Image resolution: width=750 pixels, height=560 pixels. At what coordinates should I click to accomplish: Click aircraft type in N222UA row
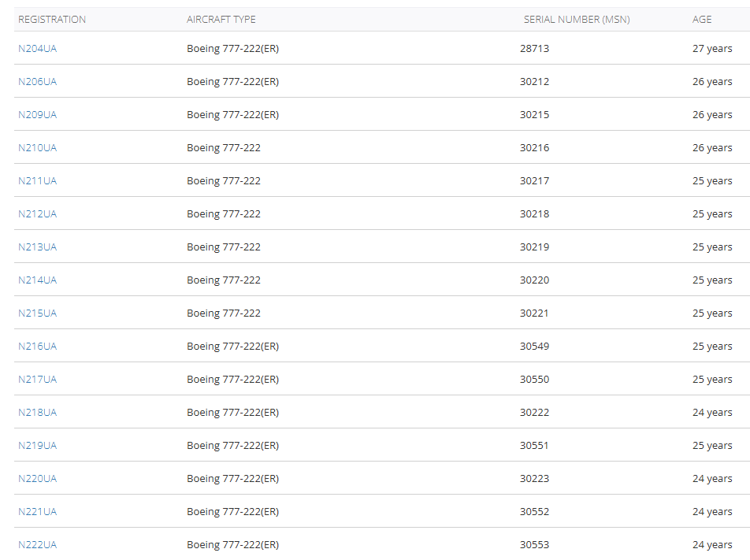click(232, 544)
